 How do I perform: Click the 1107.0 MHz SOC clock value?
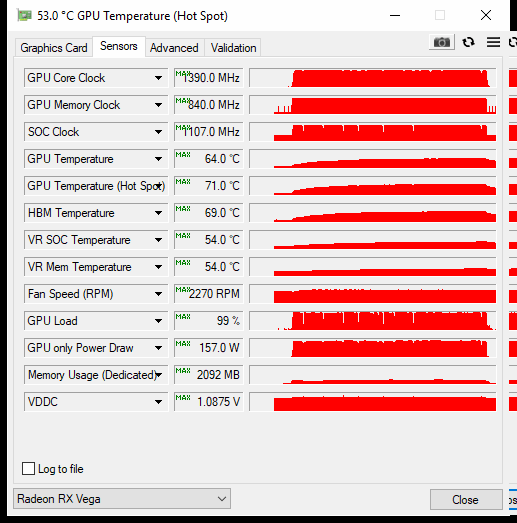(209, 132)
